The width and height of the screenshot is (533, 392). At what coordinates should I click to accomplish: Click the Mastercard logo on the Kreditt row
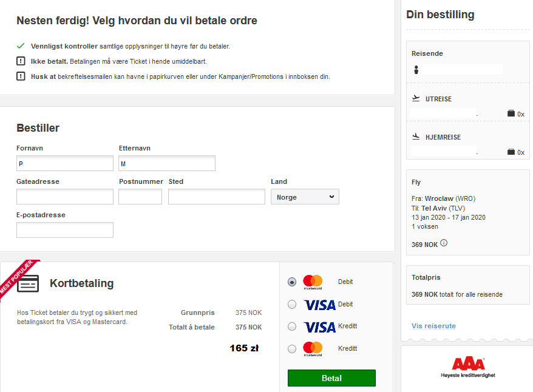click(313, 349)
